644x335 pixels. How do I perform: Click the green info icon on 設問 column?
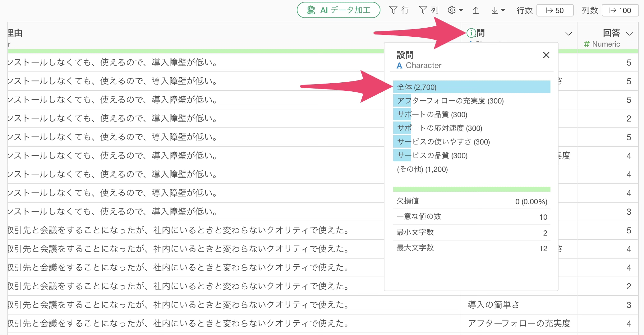click(471, 33)
